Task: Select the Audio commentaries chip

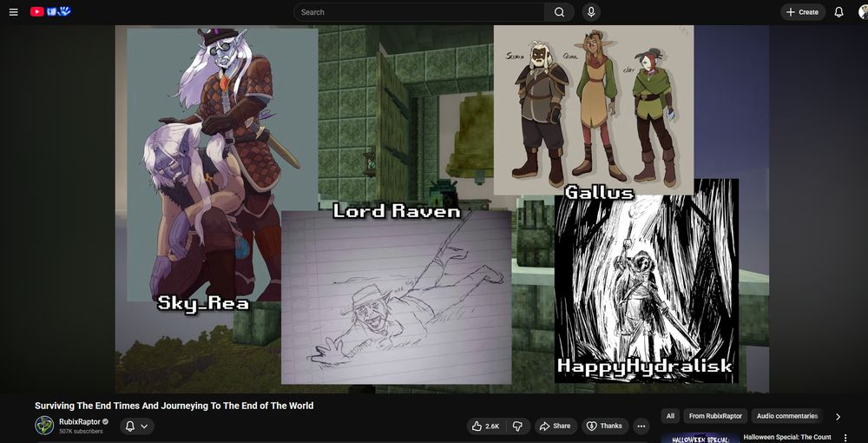Action: pyautogui.click(x=786, y=416)
